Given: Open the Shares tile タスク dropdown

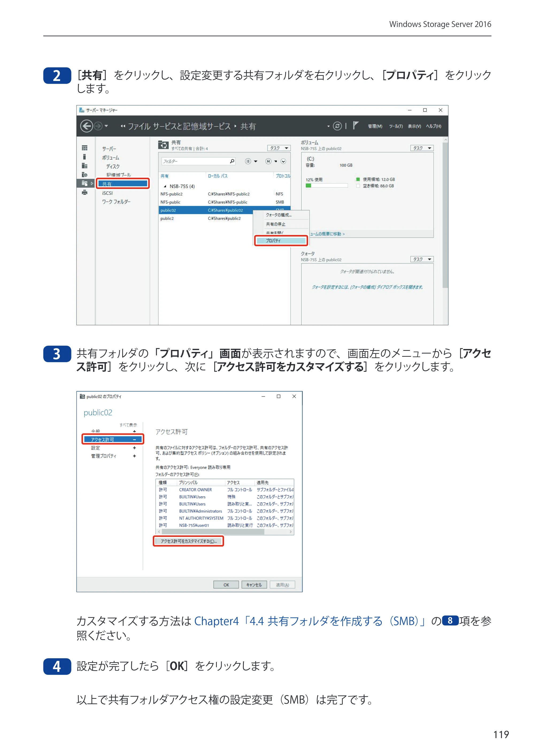Looking at the screenshot, I should tap(279, 148).
